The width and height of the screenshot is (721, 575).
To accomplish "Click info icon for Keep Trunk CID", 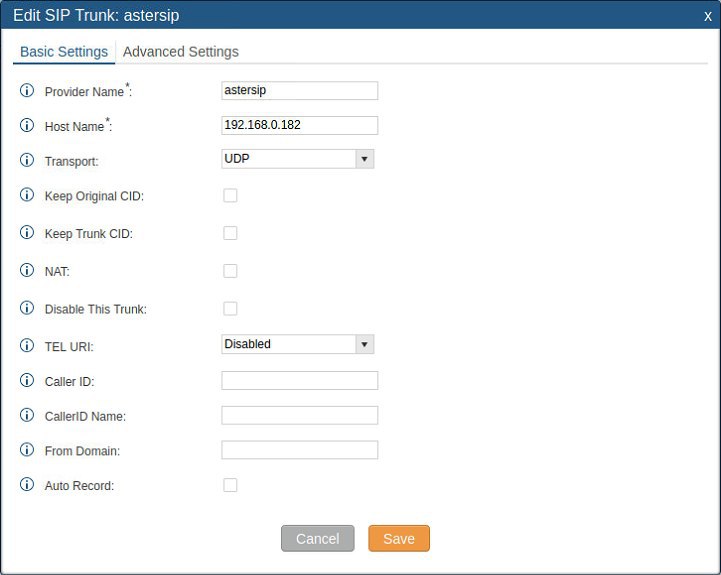I will click(27, 232).
